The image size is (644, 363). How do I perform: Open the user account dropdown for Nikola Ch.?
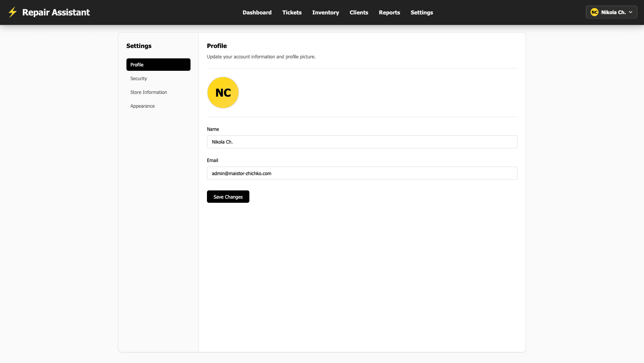tap(611, 12)
